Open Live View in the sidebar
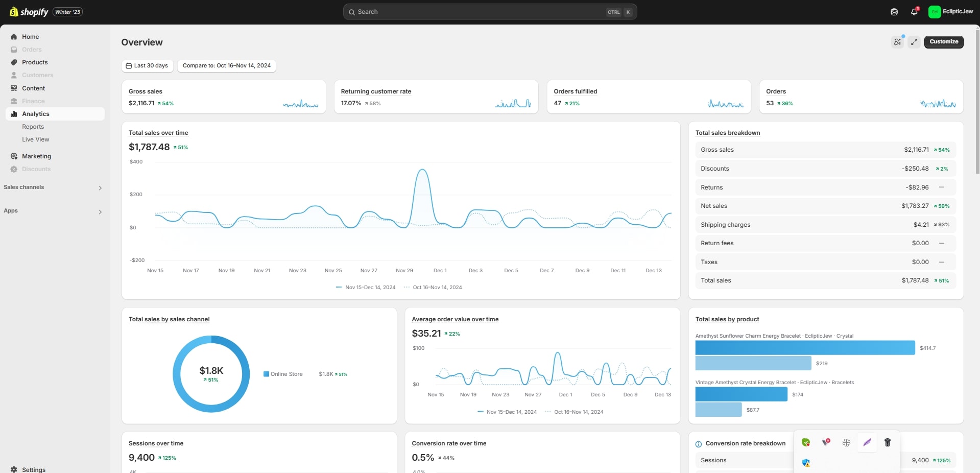Viewport: 980px width, 473px height. (35, 139)
